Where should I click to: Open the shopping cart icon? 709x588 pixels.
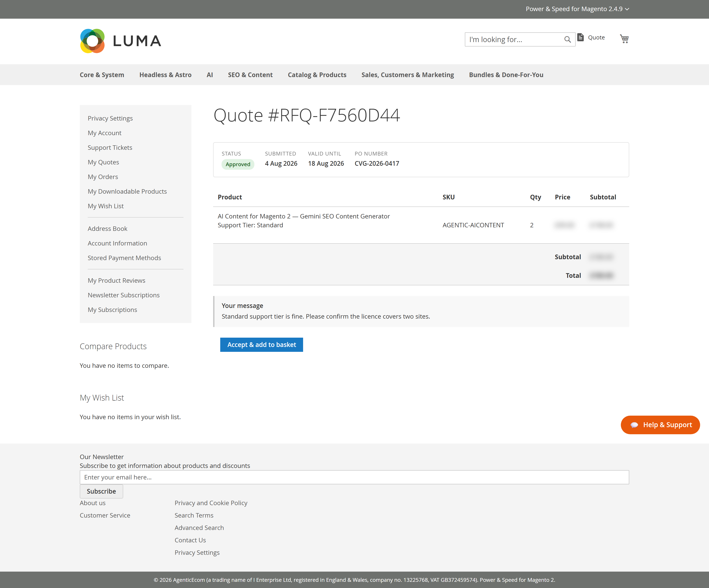click(624, 39)
